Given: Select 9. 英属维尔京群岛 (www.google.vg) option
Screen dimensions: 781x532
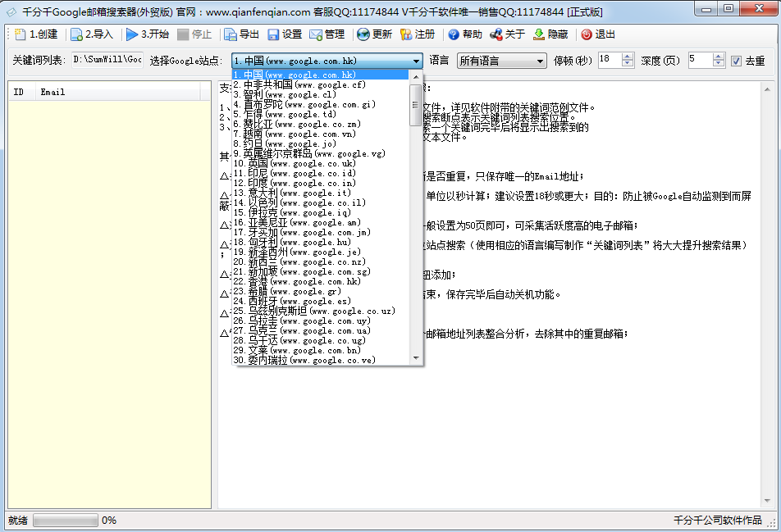Looking at the screenshot, I should [x=320, y=154].
